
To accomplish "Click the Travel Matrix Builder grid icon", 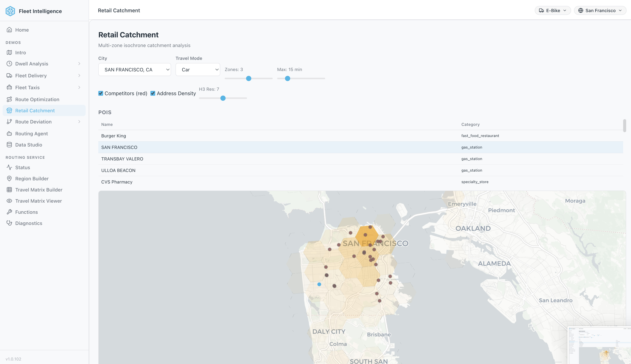I will point(9,190).
